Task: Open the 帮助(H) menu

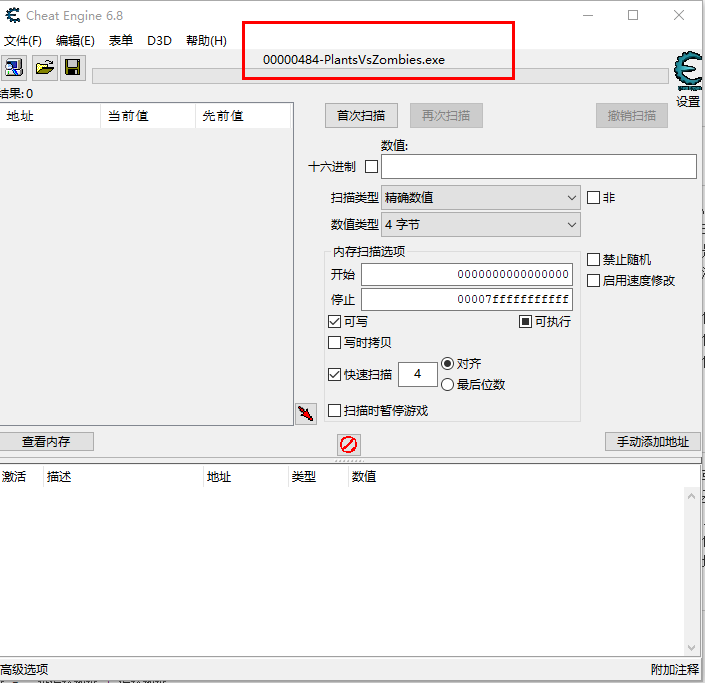Action: (206, 41)
